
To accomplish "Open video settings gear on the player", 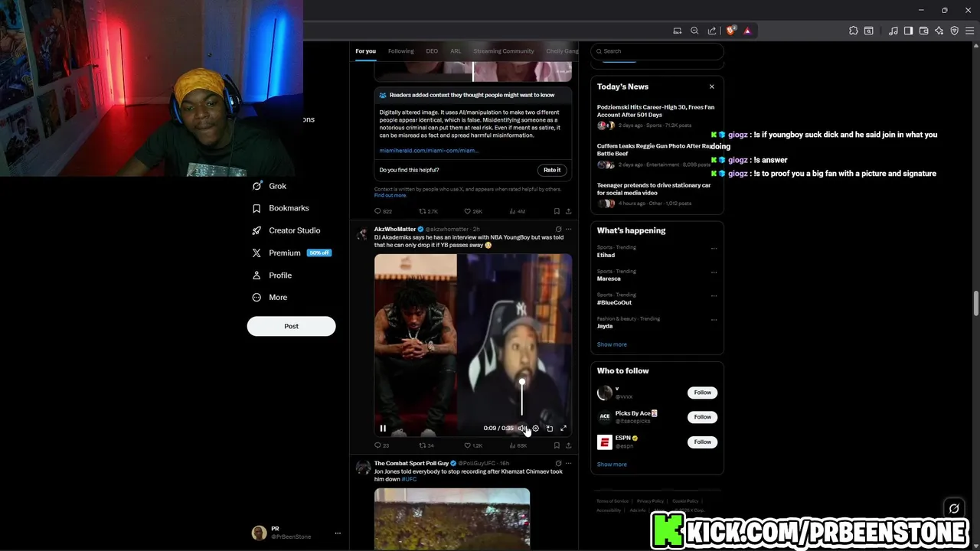I will (x=536, y=429).
